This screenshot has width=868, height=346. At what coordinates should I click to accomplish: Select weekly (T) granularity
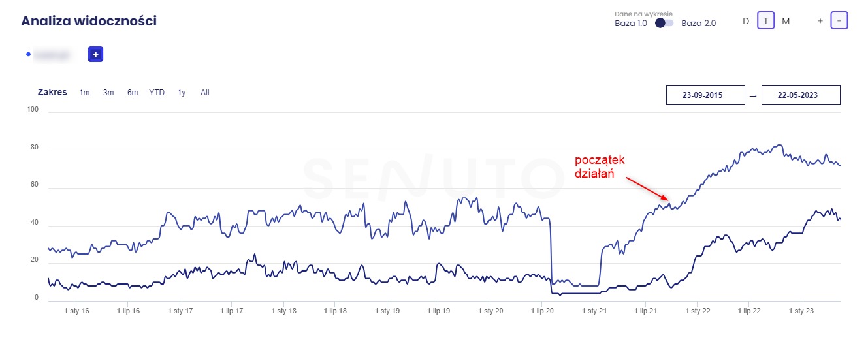click(x=765, y=21)
